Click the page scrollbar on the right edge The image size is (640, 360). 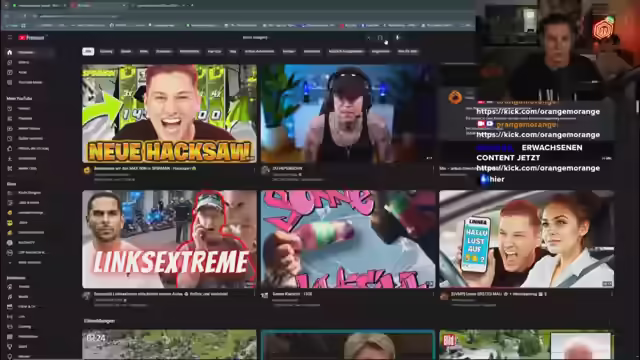pyautogui.click(x=637, y=106)
